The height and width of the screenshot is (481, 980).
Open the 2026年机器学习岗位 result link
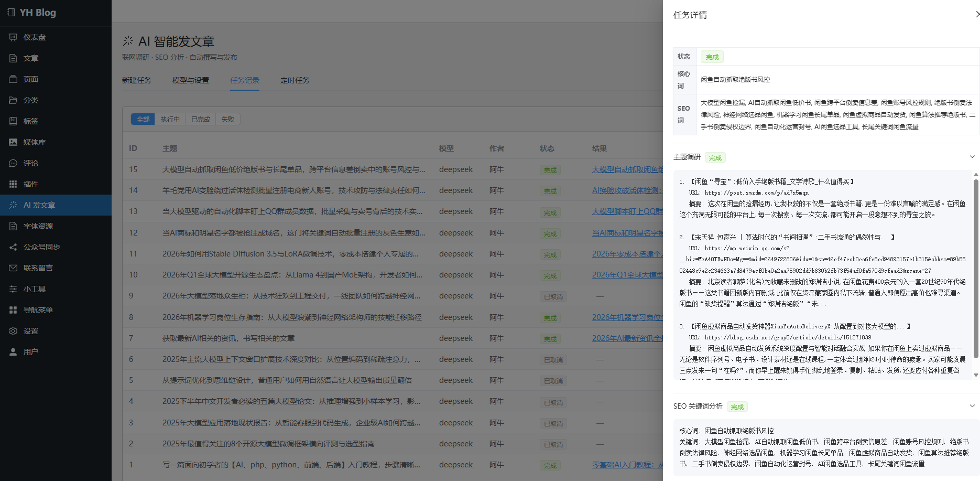[x=627, y=317]
